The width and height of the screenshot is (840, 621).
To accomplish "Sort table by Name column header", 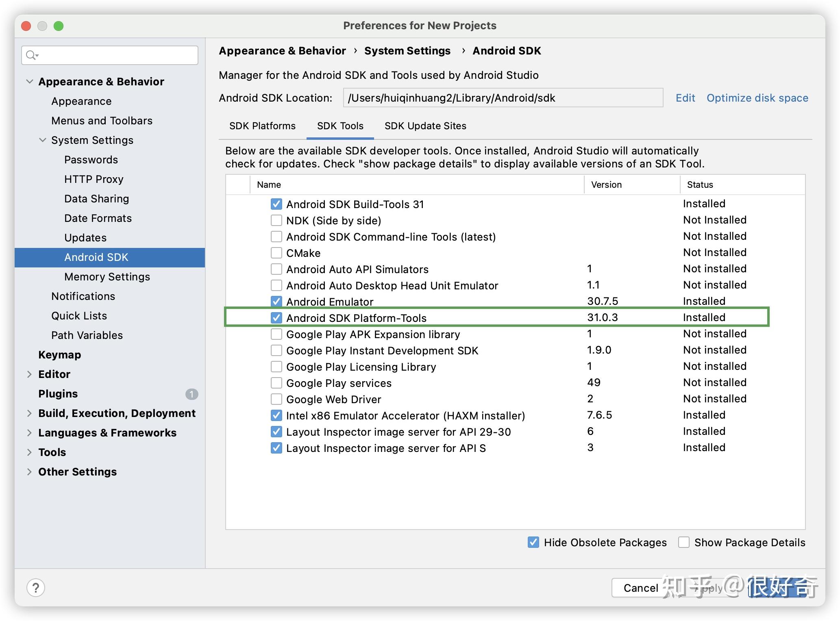I will (x=417, y=185).
